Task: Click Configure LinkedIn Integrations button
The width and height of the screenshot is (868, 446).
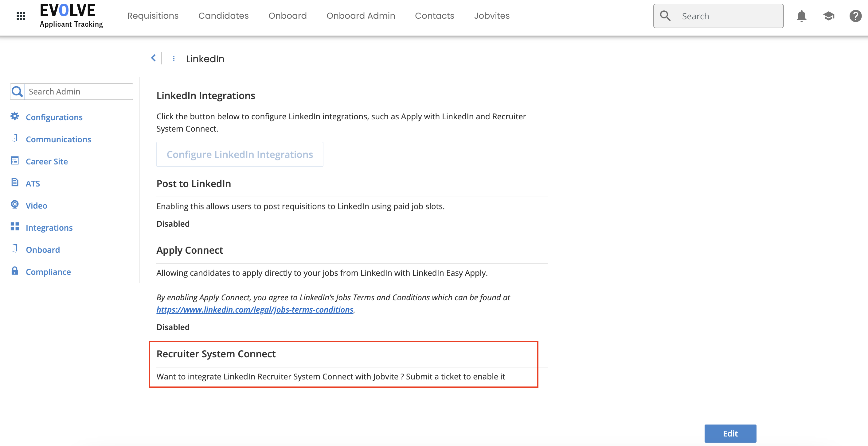Action: coord(240,154)
